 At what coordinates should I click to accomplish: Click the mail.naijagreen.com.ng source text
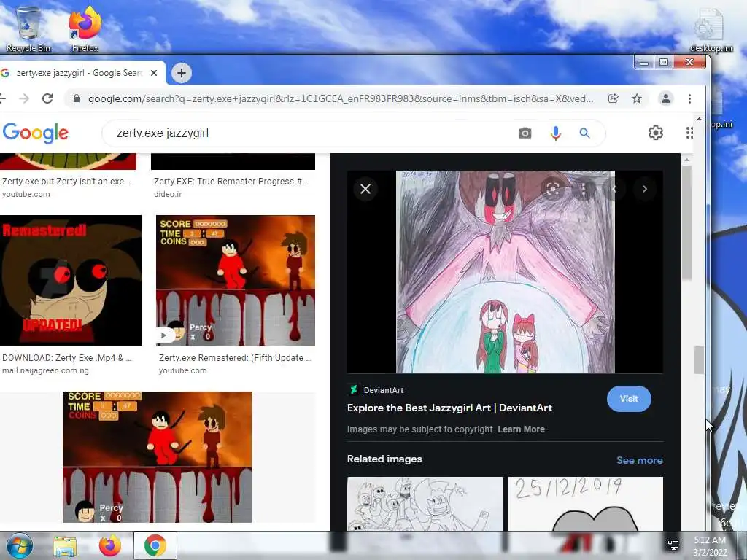[45, 370]
